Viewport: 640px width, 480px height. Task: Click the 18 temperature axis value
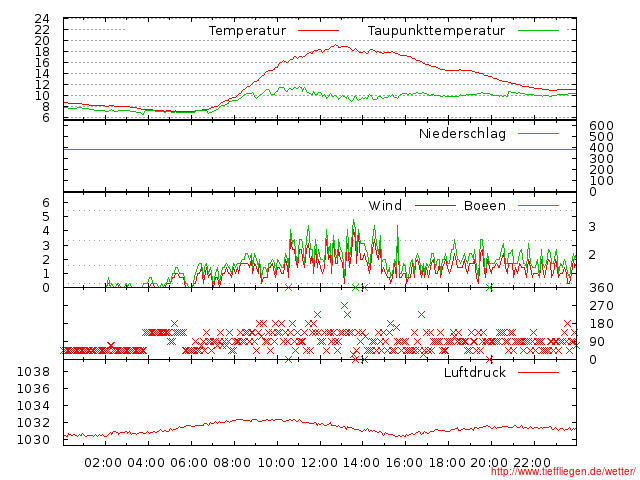click(42, 52)
